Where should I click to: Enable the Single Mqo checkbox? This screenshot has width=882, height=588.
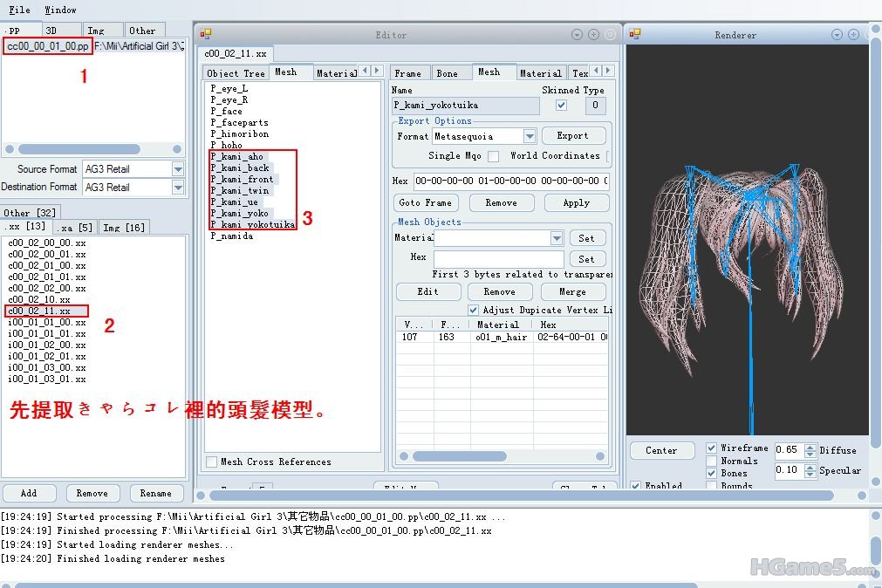coord(493,156)
